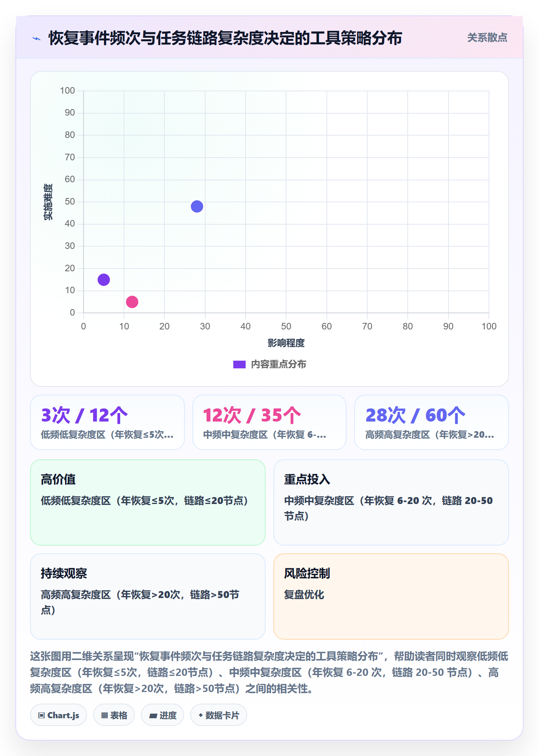Click the 低频低复杂度区 subtitle under 3次 / 12个
Viewport: 539px width, 756px height.
[107, 435]
